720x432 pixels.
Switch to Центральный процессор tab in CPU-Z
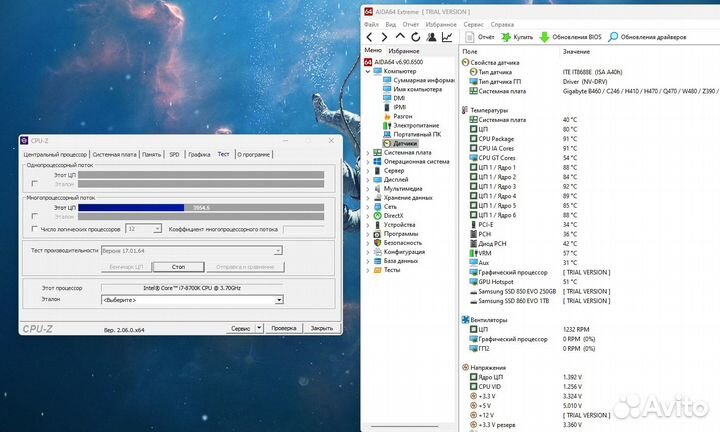pyautogui.click(x=55, y=154)
